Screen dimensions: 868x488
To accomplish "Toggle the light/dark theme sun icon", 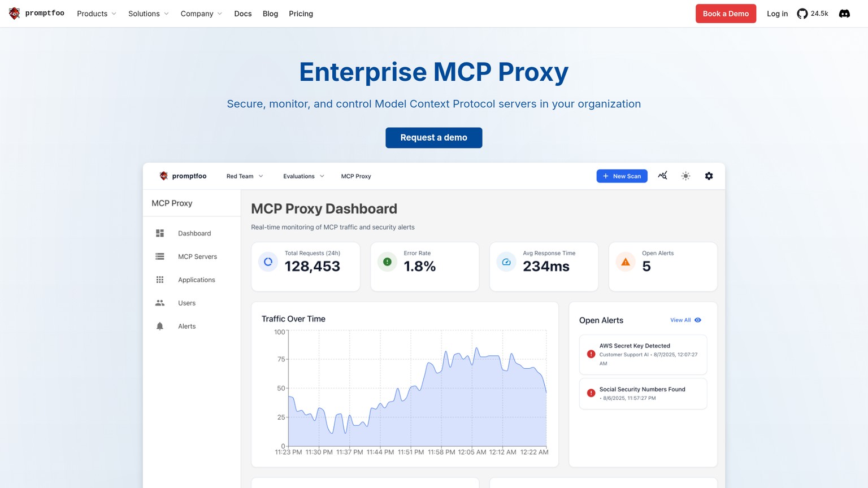I will 685,176.
